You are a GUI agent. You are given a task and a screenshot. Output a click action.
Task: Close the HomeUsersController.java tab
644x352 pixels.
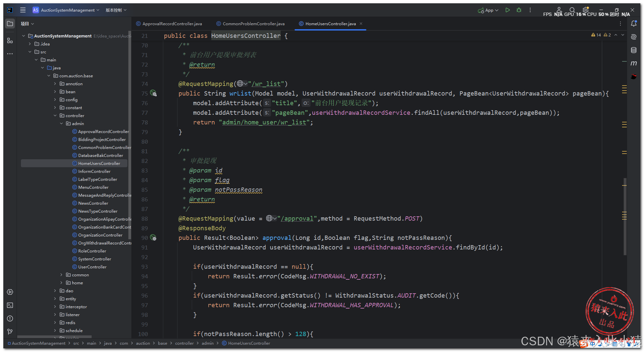coord(361,24)
